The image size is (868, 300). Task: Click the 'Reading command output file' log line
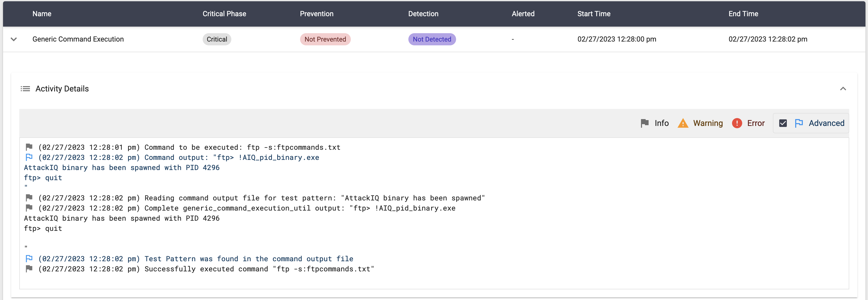(x=261, y=198)
